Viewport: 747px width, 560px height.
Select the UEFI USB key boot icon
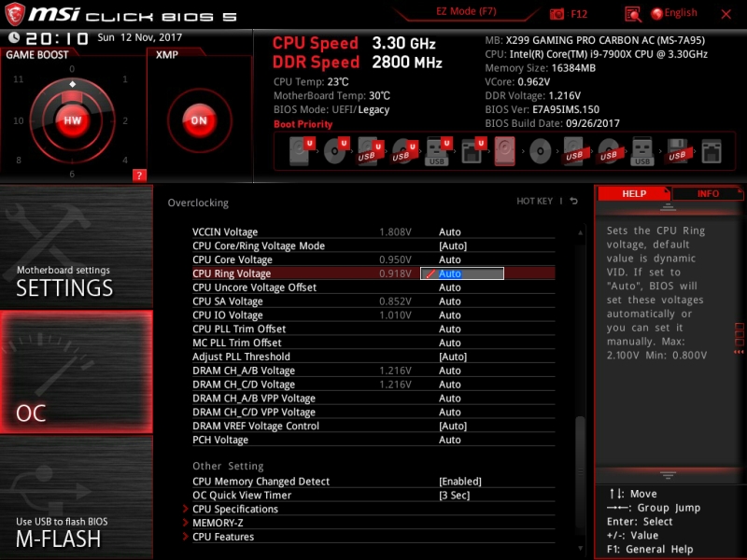pyautogui.click(x=438, y=151)
